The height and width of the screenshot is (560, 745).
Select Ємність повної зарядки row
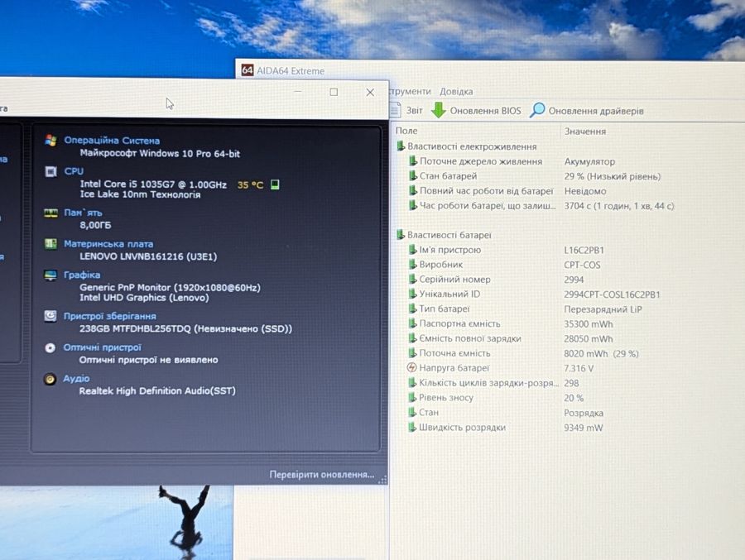coord(510,338)
